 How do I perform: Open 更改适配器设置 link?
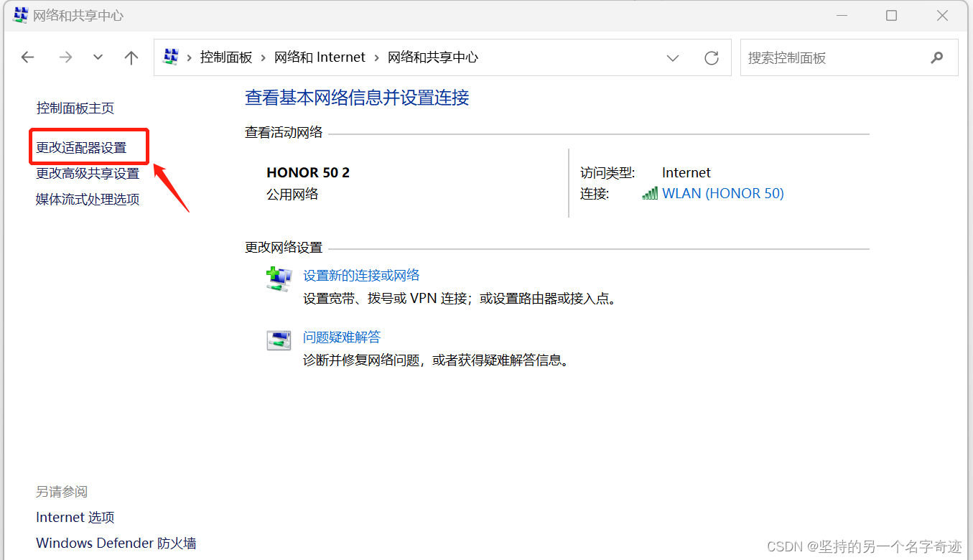coord(81,148)
